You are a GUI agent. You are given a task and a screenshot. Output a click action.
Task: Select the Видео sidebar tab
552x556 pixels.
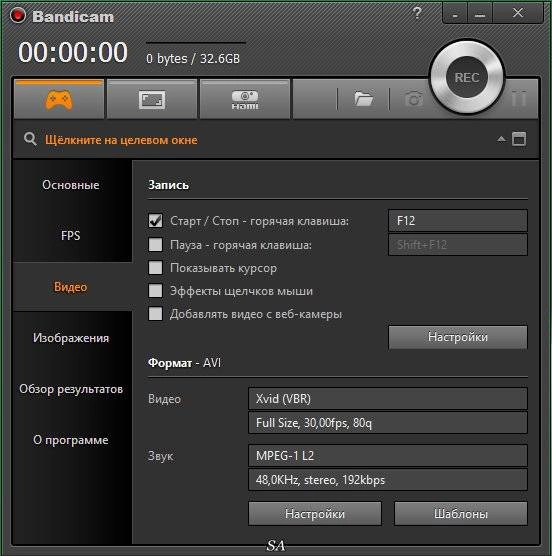[x=71, y=287]
